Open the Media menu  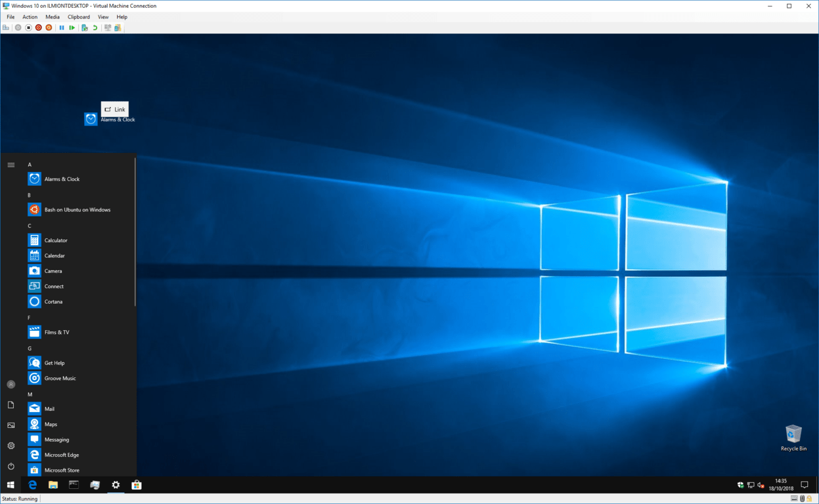[x=53, y=17]
